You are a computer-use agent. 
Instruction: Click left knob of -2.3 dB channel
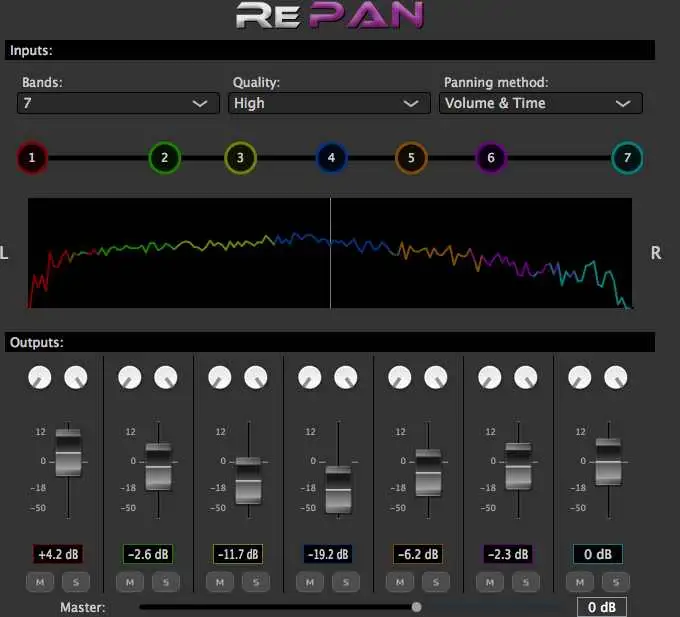coord(490,377)
